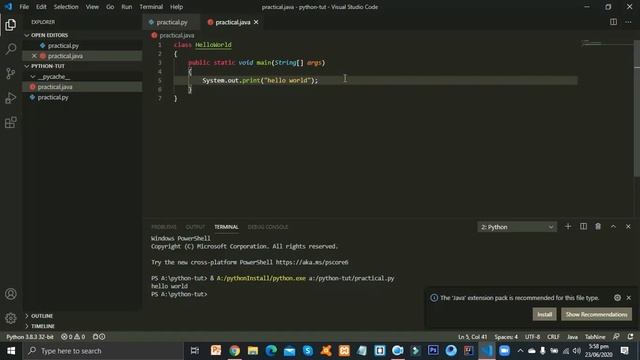Change UTF-8 file encoding
Image resolution: width=640 pixels, height=360 pixels.
pos(532,337)
